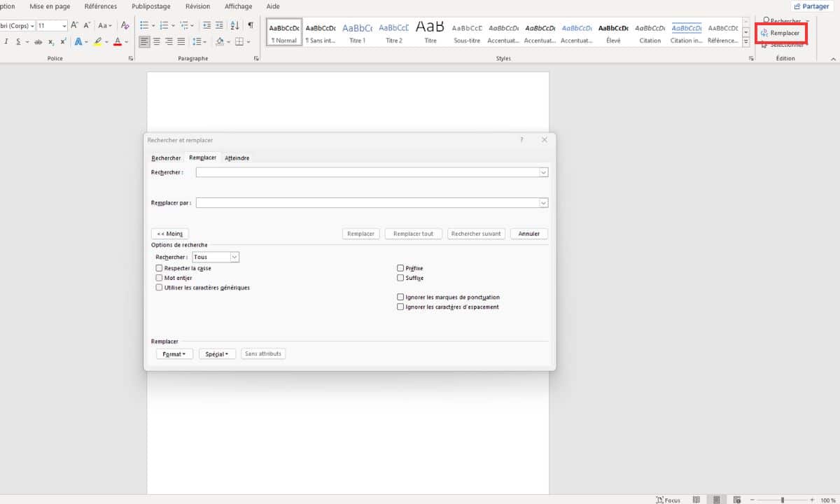
Task: Insert a bulleted list
Action: tap(143, 25)
